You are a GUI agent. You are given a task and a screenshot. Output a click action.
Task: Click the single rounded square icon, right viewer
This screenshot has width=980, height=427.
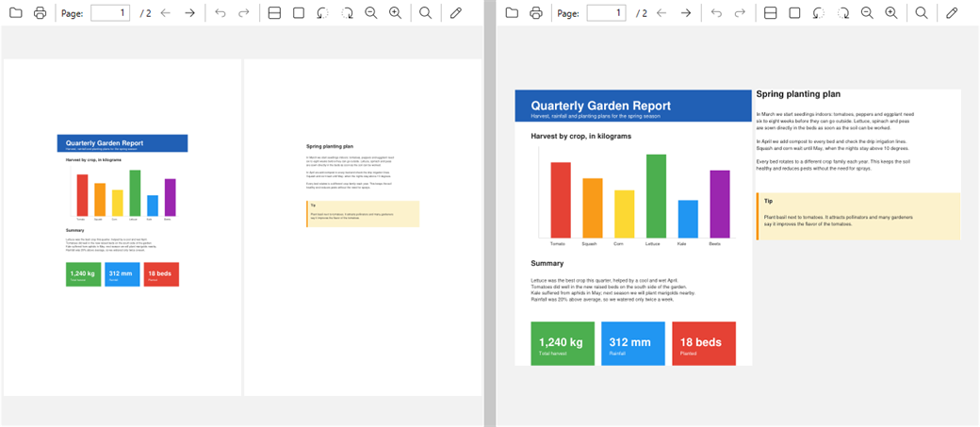[x=795, y=13]
